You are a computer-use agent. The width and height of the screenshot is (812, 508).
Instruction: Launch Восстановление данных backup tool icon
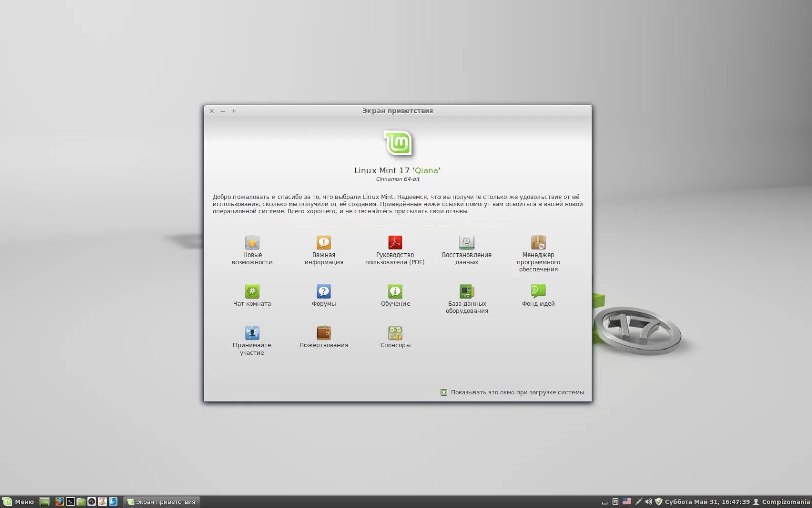pos(466,243)
